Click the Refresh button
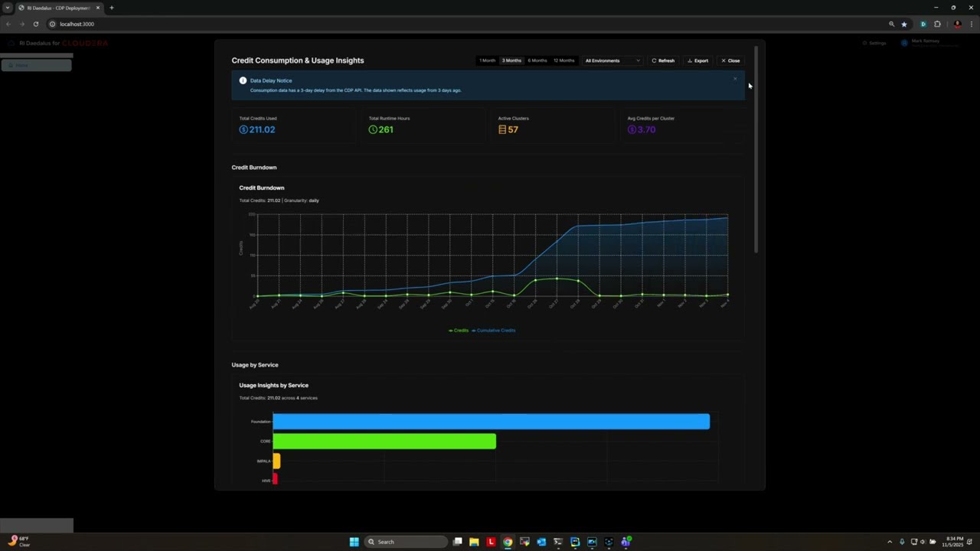The height and width of the screenshot is (551, 980). tap(663, 60)
